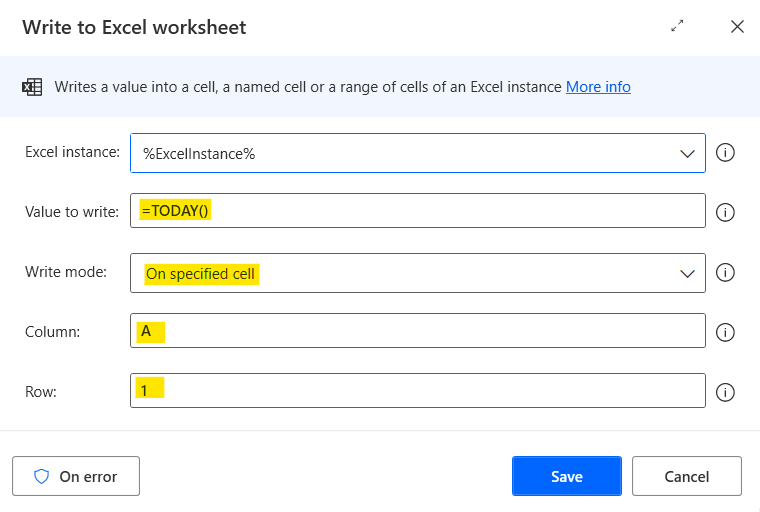The width and height of the screenshot is (760, 512).
Task: Click the Excel icon in the description banner
Action: [32, 87]
